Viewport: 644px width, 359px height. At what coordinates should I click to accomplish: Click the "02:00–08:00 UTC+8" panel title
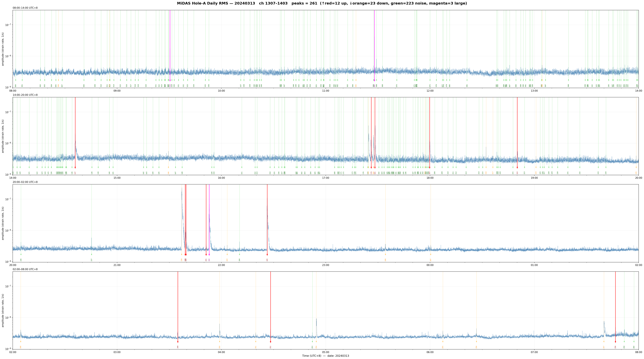pos(25,269)
